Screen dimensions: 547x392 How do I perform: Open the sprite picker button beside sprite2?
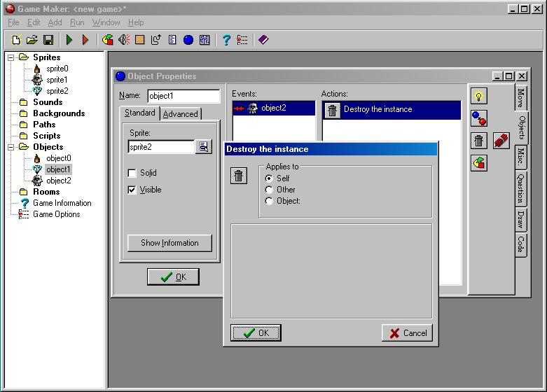204,147
